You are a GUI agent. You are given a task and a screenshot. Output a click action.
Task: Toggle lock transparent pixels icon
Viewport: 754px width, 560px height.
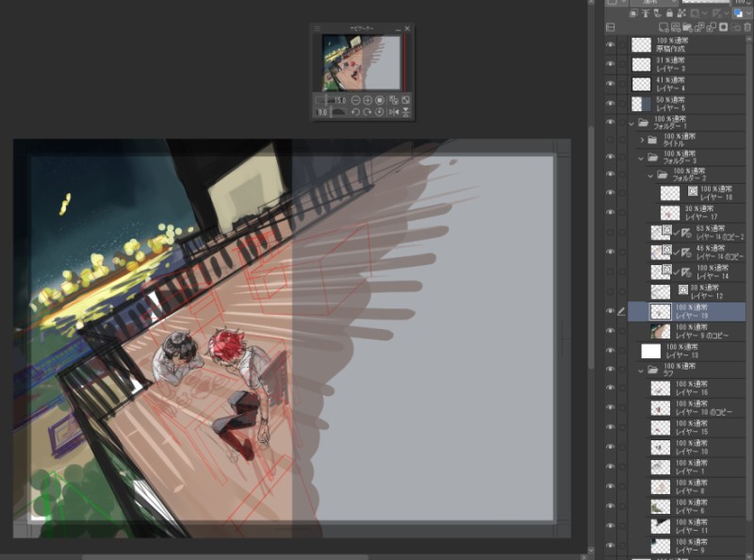coord(681,13)
